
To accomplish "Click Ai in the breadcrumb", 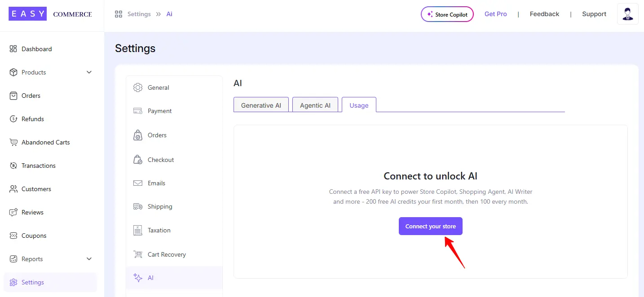I will coord(169,14).
